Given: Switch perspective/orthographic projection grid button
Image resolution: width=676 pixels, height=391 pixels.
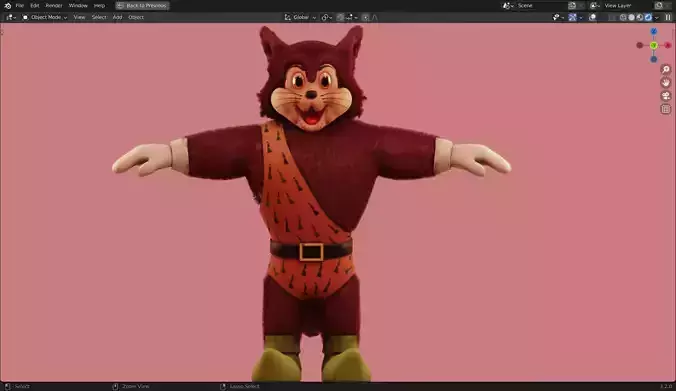Looking at the screenshot, I should point(666,109).
